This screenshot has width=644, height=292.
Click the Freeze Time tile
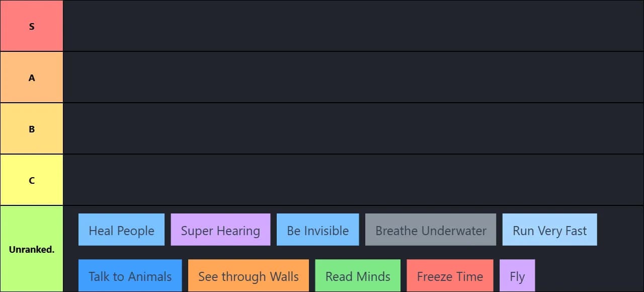(x=450, y=275)
